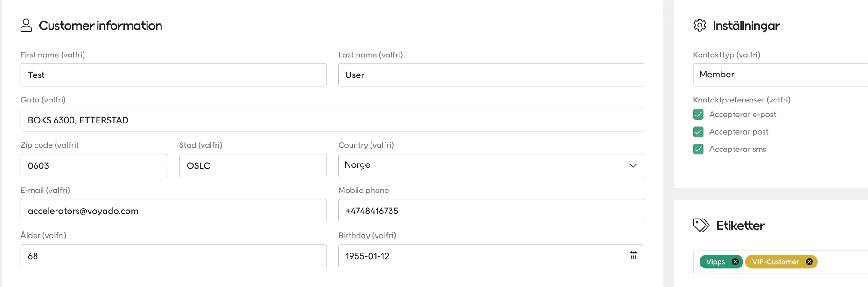The width and height of the screenshot is (868, 287).
Task: Click the Birthday (valfri) label
Action: (367, 235)
